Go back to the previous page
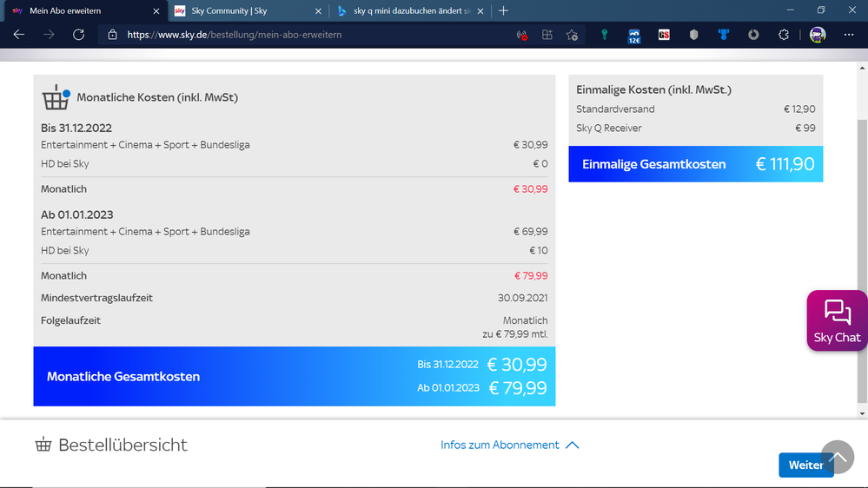The width and height of the screenshot is (868, 488). [19, 35]
